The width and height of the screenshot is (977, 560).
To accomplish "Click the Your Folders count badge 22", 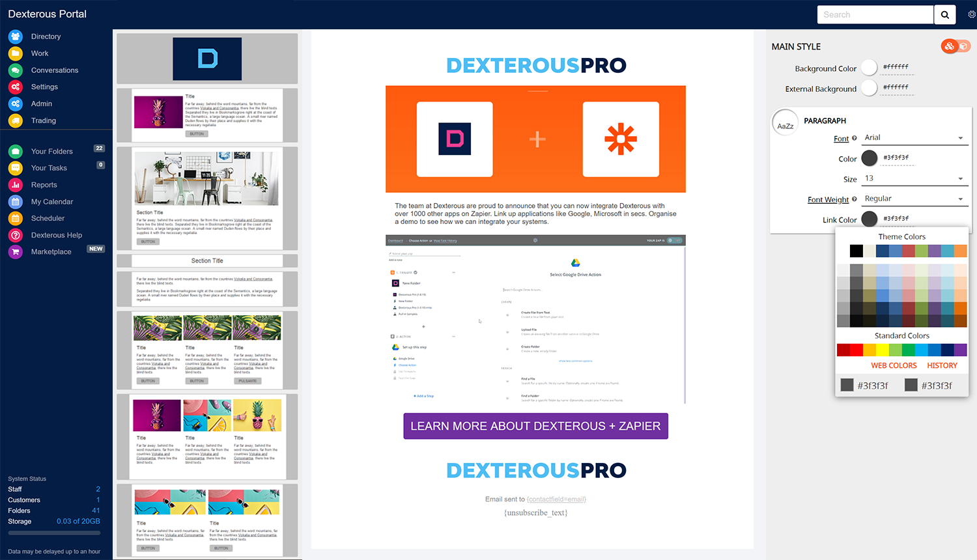I will 99,148.
